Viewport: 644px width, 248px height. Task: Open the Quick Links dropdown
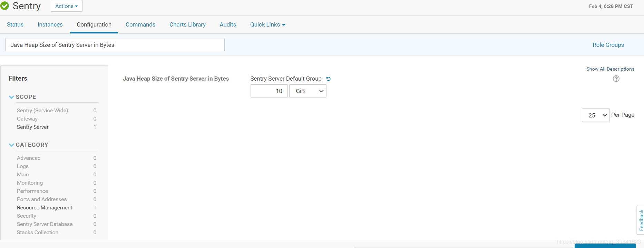(268, 24)
